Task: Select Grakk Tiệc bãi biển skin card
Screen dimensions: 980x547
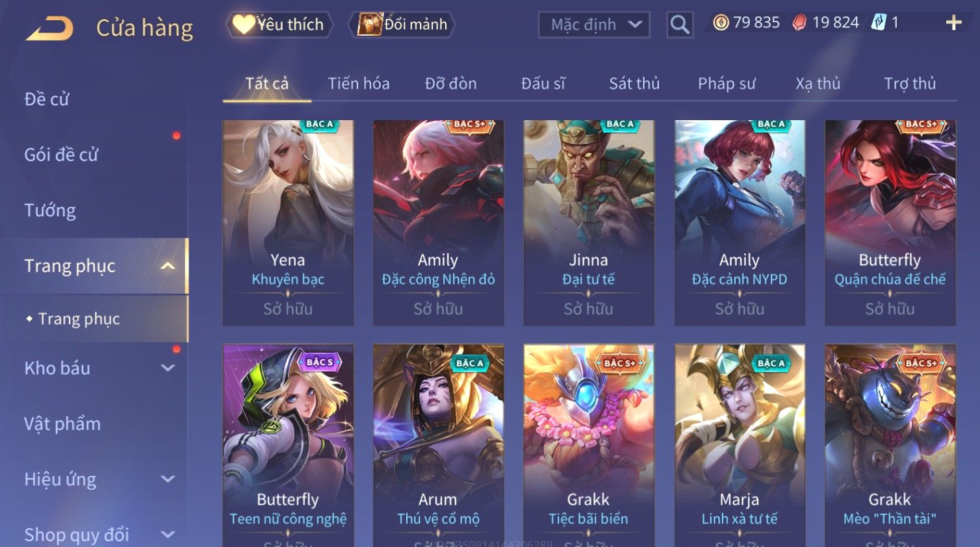Action: [x=589, y=446]
